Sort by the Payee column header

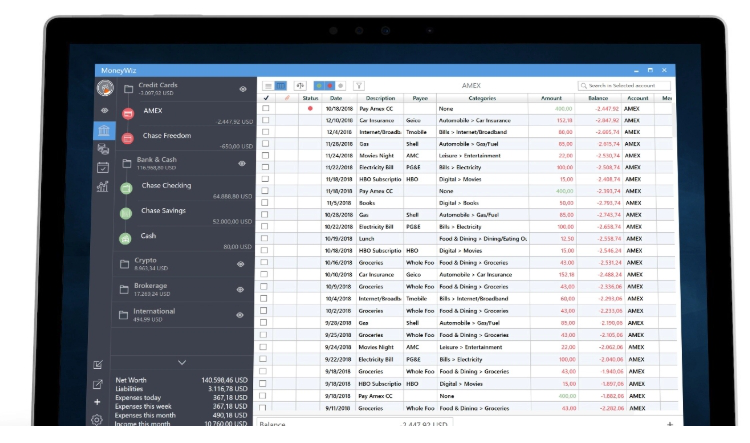click(420, 98)
